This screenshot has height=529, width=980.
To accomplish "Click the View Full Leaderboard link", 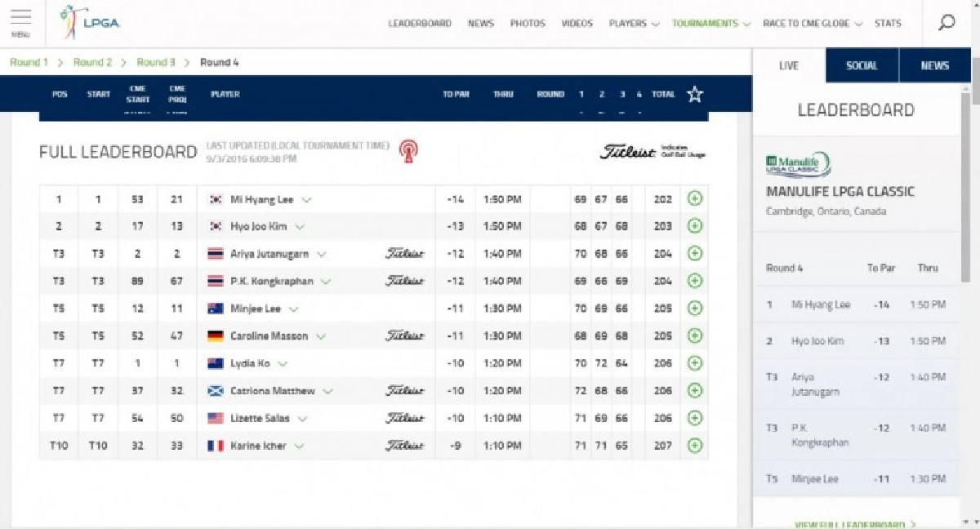I will tap(855, 524).
